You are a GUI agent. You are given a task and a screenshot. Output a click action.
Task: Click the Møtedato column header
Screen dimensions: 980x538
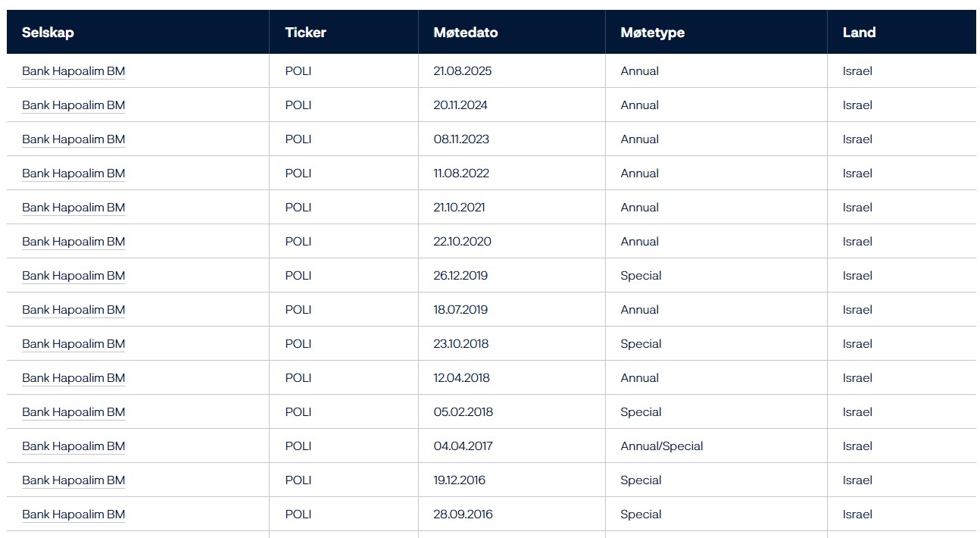coord(466,33)
